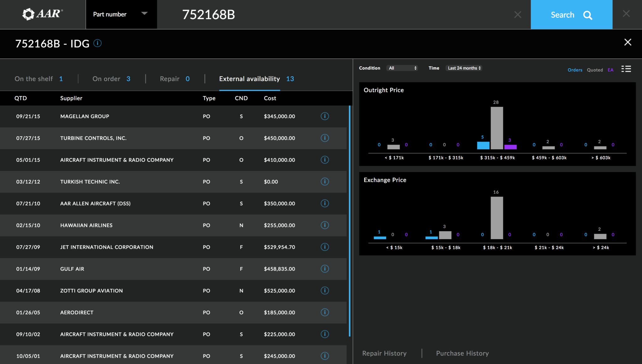Click the blue scrollbar of the supplier list
This screenshot has width=642, height=364.
[350, 221]
